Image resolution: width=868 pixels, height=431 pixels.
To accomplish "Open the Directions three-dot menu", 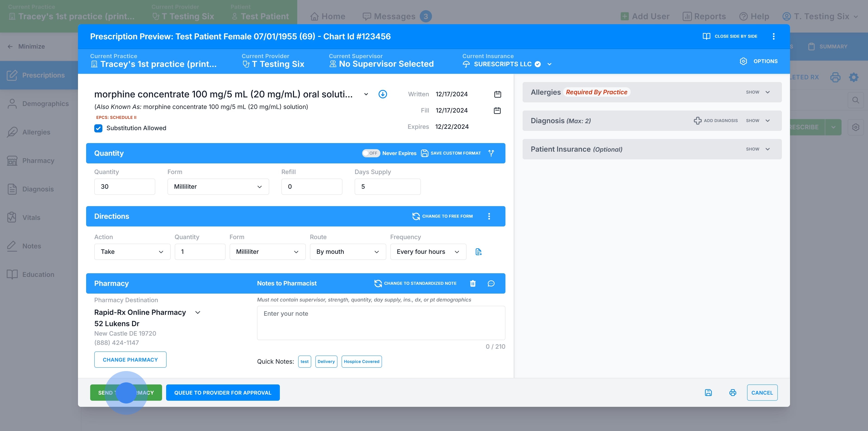I will [x=489, y=216].
